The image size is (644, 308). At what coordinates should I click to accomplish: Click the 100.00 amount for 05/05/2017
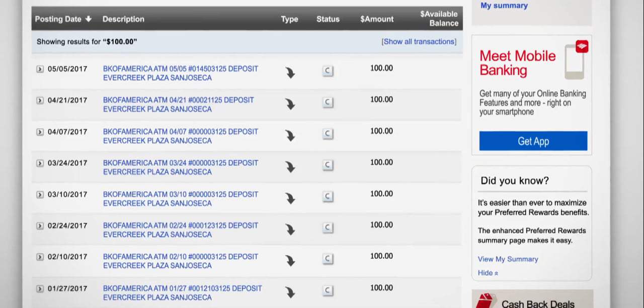381,68
